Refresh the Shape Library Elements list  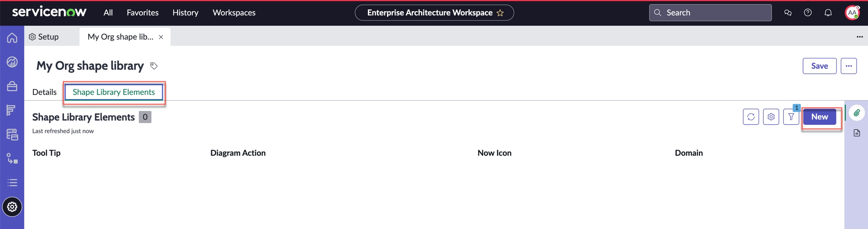751,117
